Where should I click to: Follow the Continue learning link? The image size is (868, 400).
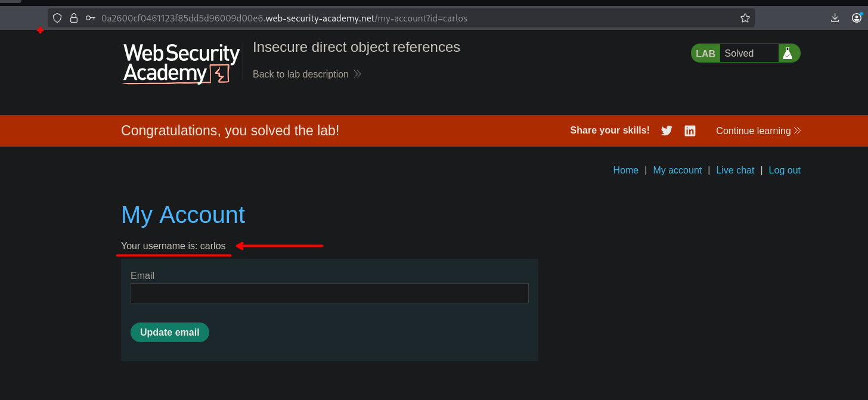pos(758,131)
